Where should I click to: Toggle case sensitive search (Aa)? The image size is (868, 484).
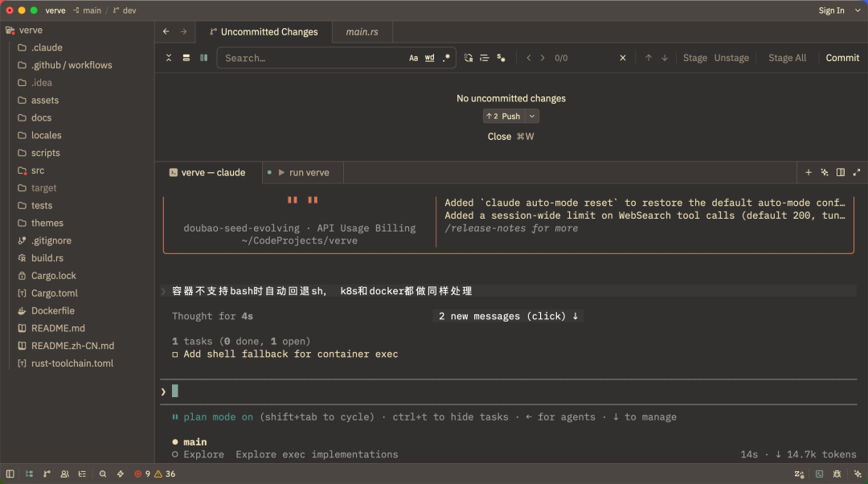point(414,58)
